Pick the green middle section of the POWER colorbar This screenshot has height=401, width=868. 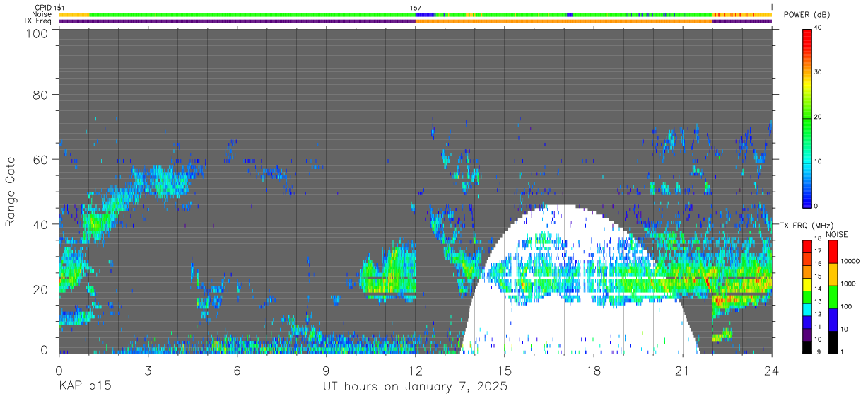click(x=807, y=117)
